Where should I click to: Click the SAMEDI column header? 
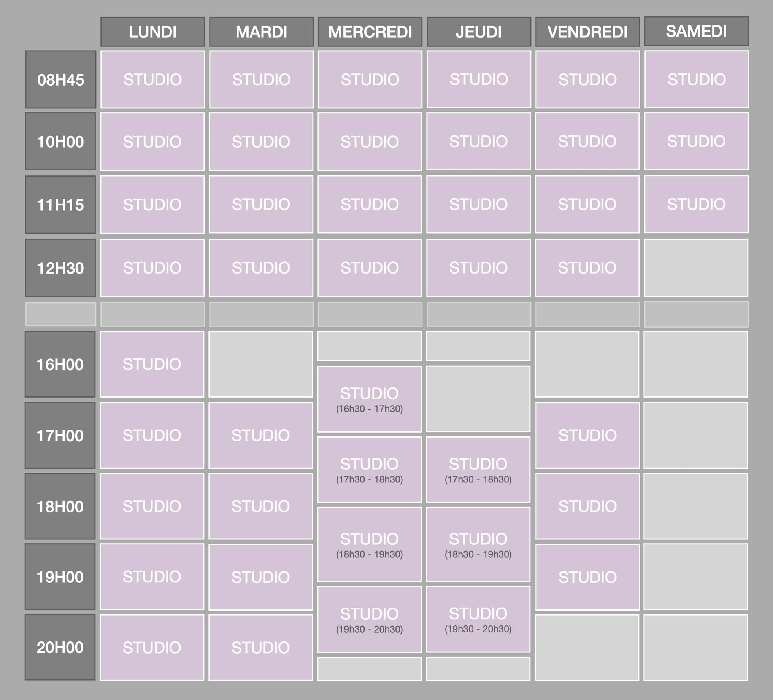(696, 31)
